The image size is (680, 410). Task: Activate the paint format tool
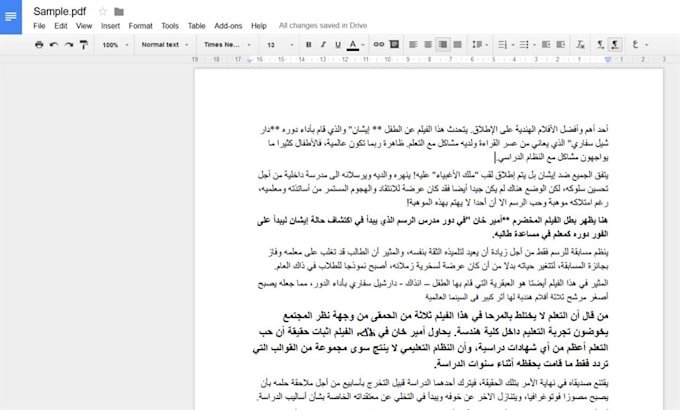point(84,45)
